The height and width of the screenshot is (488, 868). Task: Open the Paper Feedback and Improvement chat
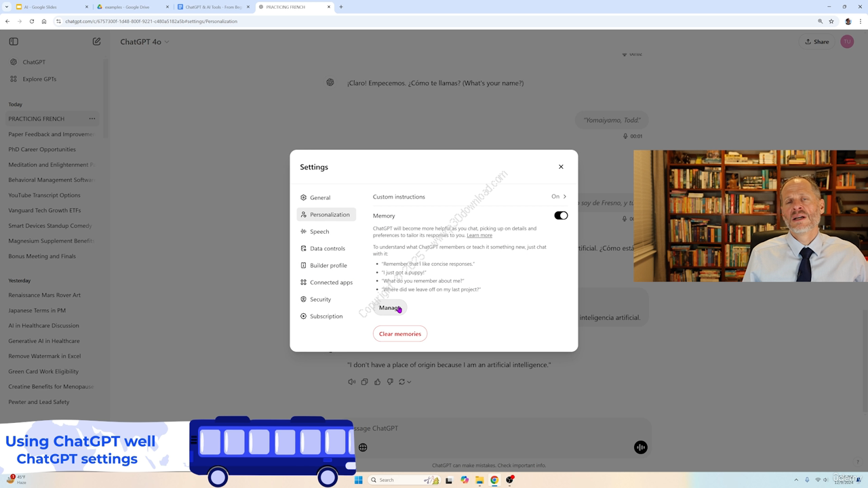point(51,134)
